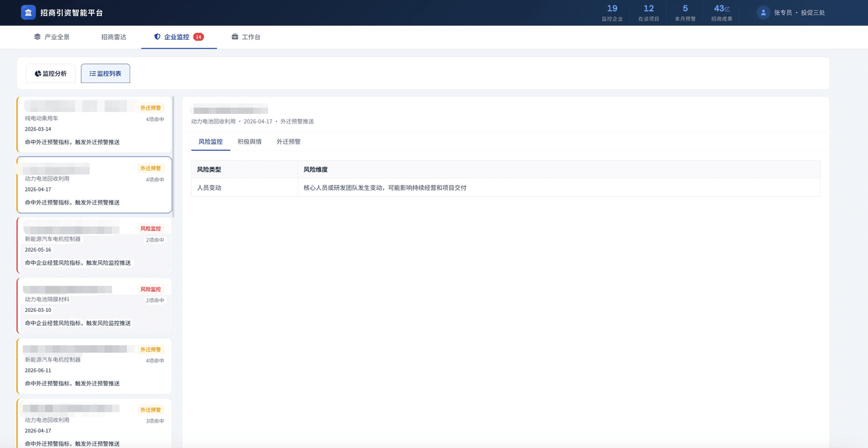The width and height of the screenshot is (868, 448).
Task: Switch to the 积极舆情 tab
Action: tap(250, 142)
